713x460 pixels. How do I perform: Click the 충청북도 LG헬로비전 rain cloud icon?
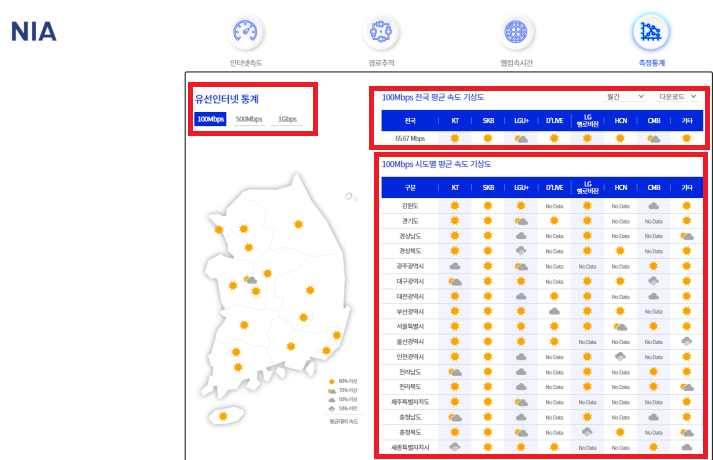coord(587,432)
